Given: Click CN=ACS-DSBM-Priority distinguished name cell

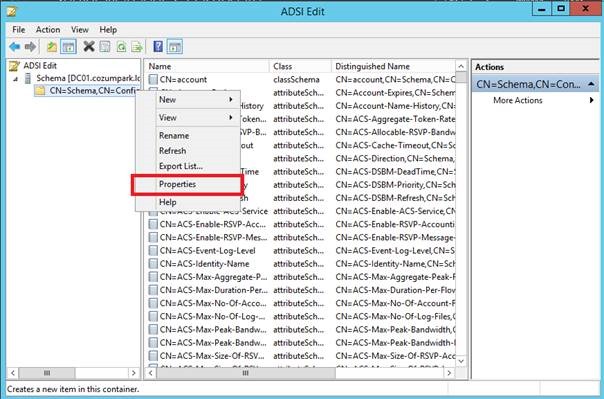Looking at the screenshot, I should [395, 184].
